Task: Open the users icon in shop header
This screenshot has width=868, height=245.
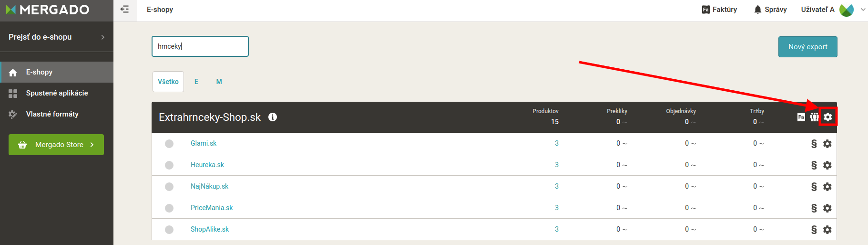Action: [814, 117]
